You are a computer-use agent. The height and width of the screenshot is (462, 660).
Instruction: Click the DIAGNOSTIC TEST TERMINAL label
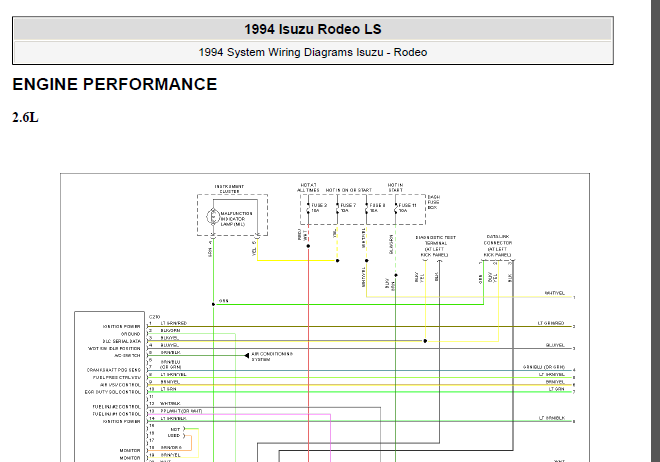[436, 246]
